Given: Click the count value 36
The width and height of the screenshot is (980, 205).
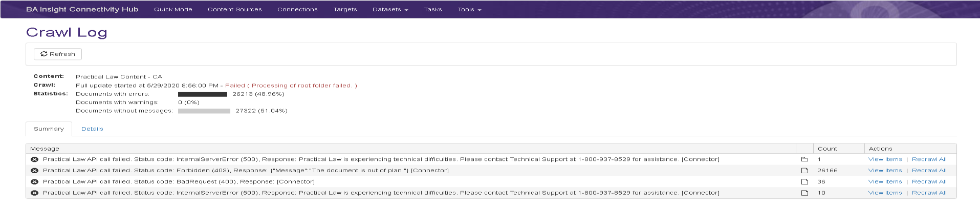Looking at the screenshot, I should point(821,182).
